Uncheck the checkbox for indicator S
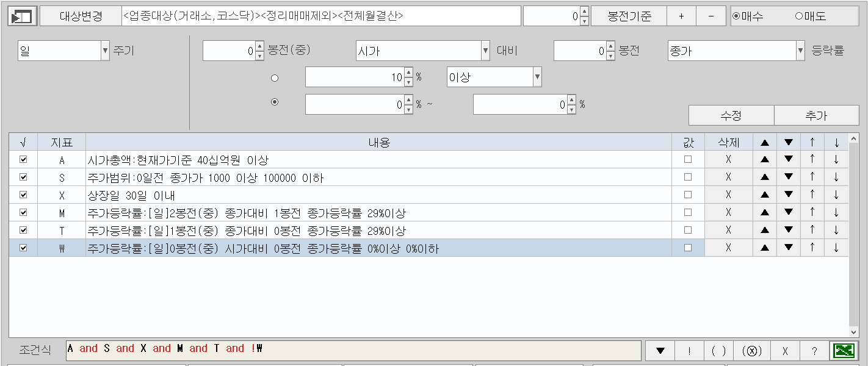The height and width of the screenshot is (366, 868). pyautogui.click(x=24, y=178)
